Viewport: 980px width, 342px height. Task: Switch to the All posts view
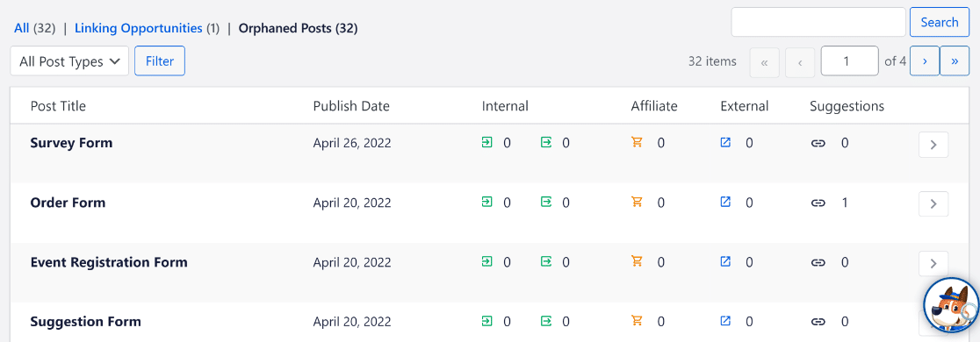(22, 28)
